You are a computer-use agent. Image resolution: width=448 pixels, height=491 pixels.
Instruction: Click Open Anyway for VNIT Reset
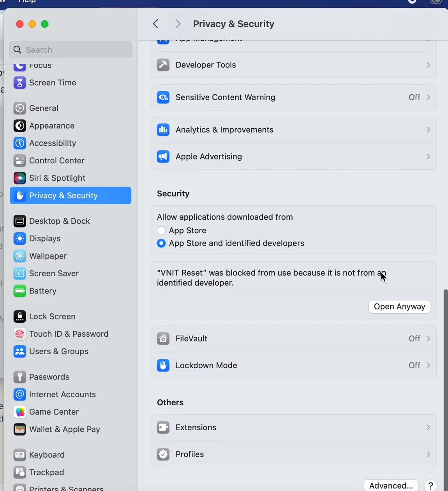(399, 306)
